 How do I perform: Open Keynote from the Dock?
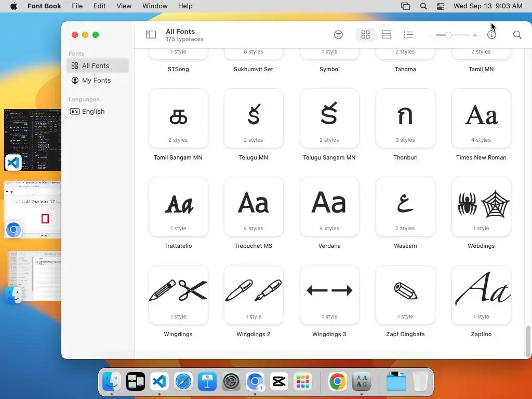click(x=207, y=381)
